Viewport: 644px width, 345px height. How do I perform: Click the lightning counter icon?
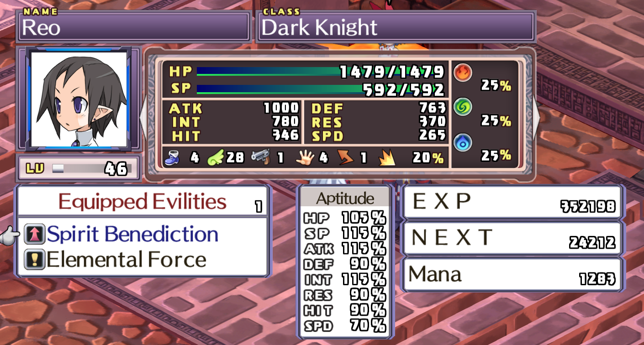[x=346, y=158]
